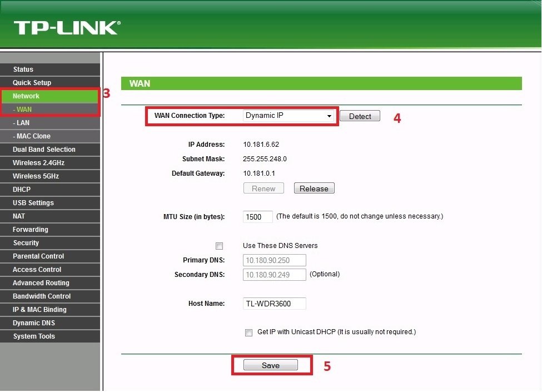Open Bandwidth Control settings
The image size is (542, 392).
click(x=42, y=296)
